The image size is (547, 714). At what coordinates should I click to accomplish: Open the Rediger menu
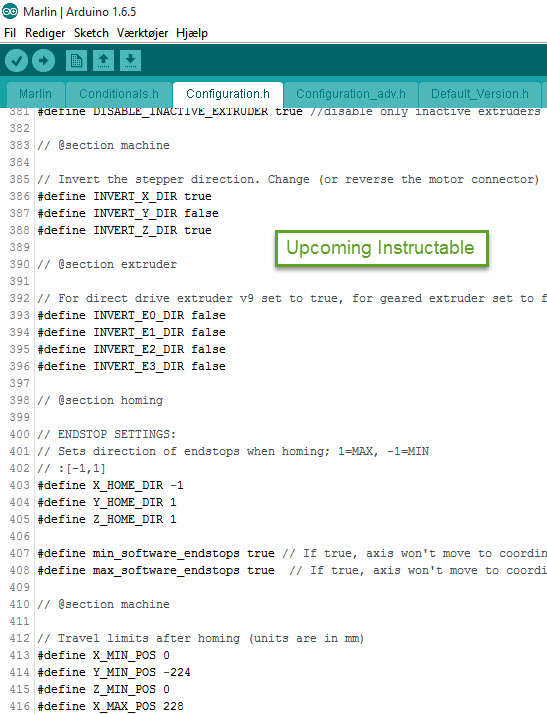click(45, 33)
